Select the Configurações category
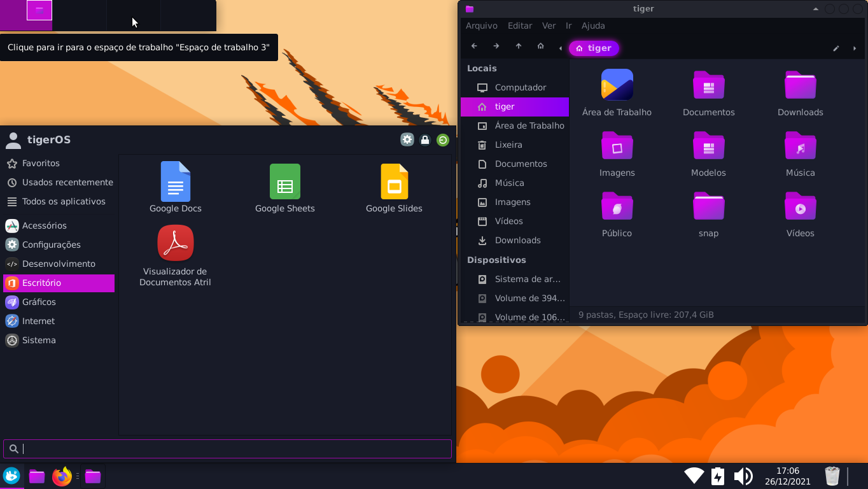 pyautogui.click(x=59, y=244)
